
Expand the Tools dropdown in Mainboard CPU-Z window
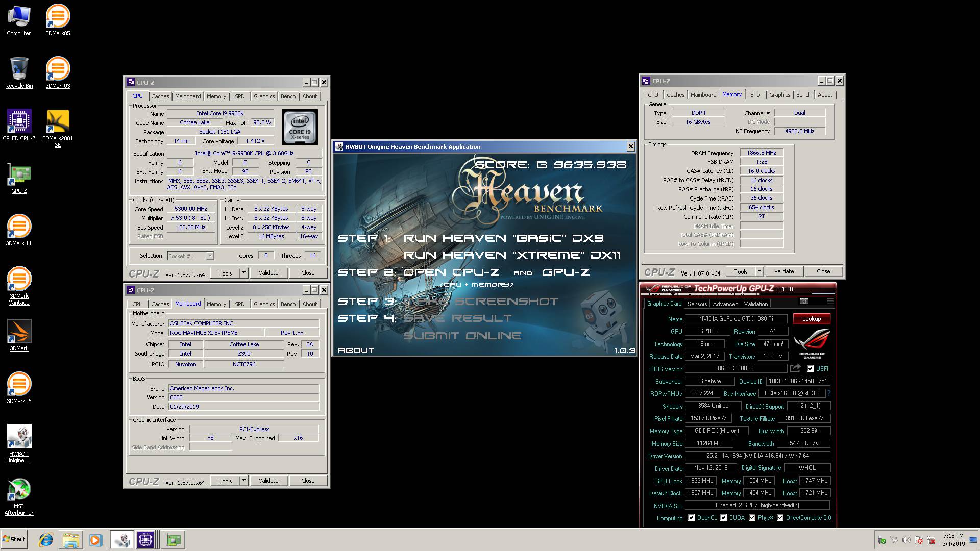[243, 481]
